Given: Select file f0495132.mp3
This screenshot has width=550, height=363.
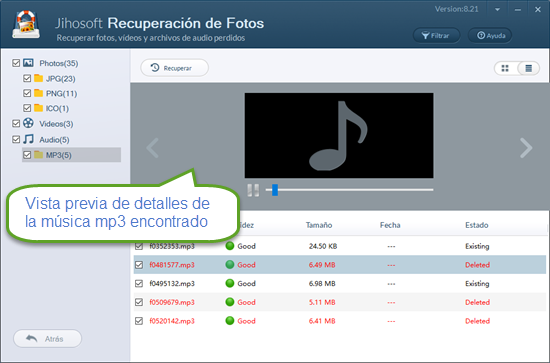Looking at the screenshot, I should 172,283.
